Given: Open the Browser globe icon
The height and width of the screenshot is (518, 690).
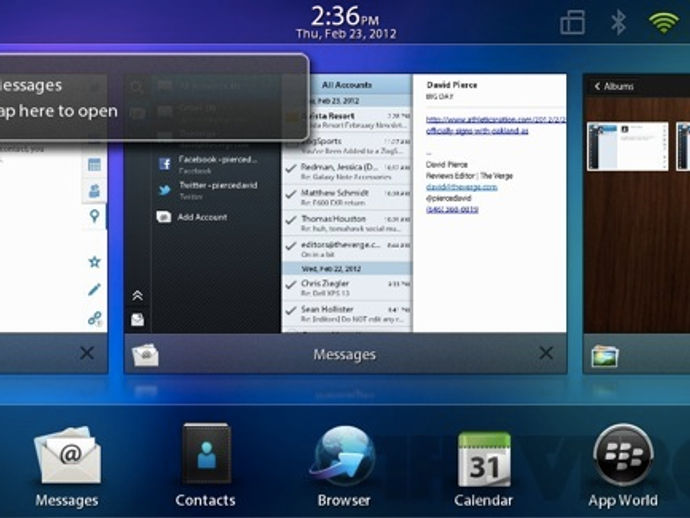Looking at the screenshot, I should 343,458.
